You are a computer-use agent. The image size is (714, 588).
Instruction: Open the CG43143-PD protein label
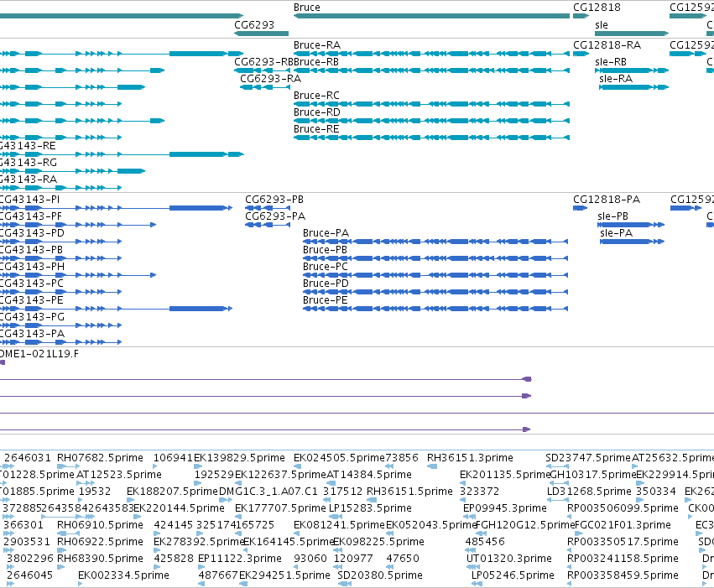(x=32, y=233)
